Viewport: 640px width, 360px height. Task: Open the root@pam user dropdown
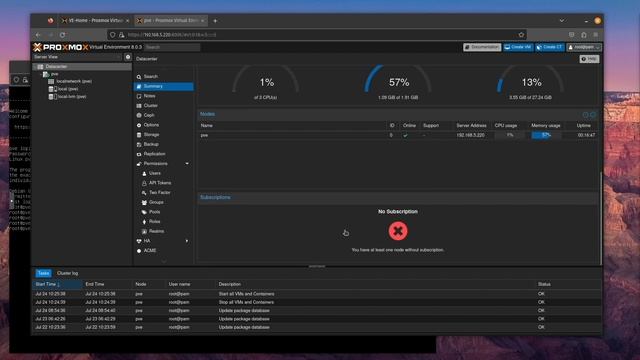coord(584,47)
